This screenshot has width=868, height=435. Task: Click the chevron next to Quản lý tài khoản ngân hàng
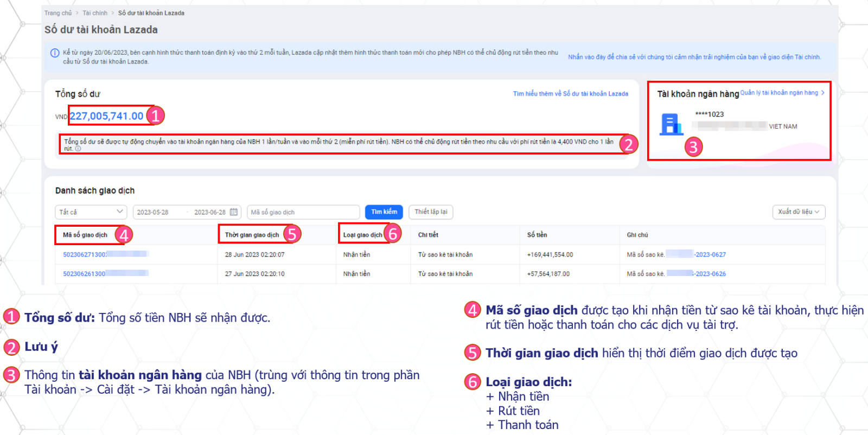tap(823, 93)
